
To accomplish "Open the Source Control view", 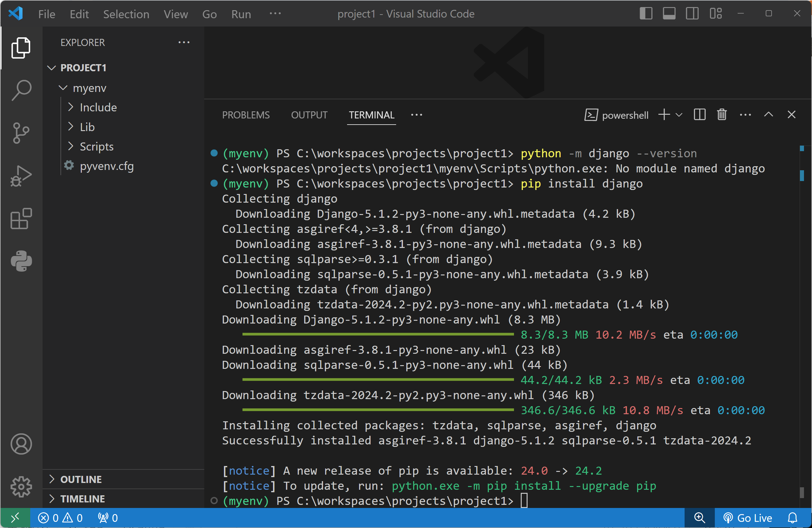I will click(21, 133).
